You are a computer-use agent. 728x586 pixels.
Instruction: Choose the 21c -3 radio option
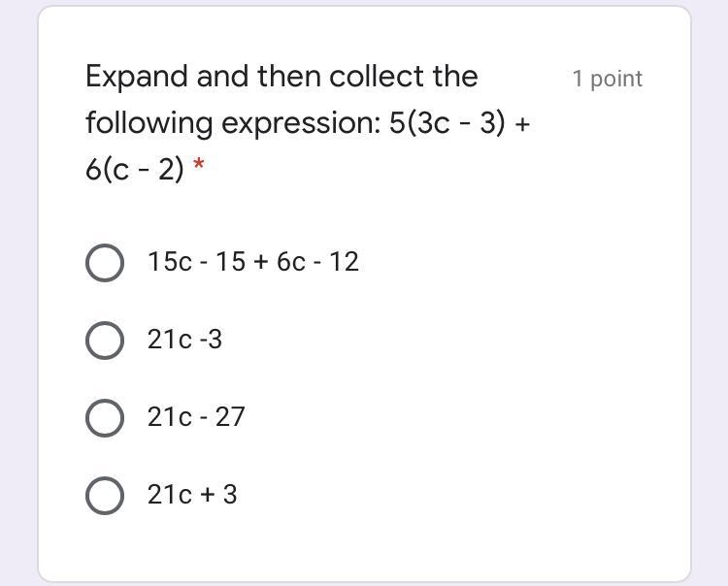click(105, 341)
